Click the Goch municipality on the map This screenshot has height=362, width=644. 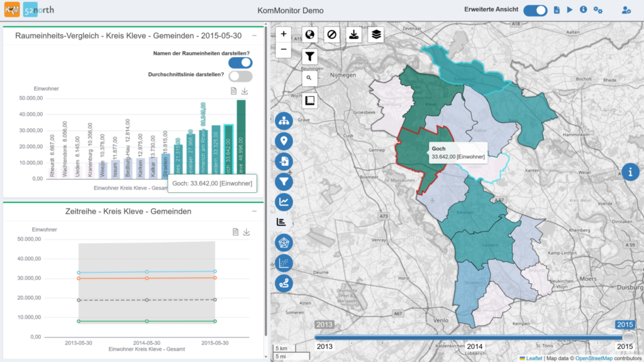[x=413, y=160]
